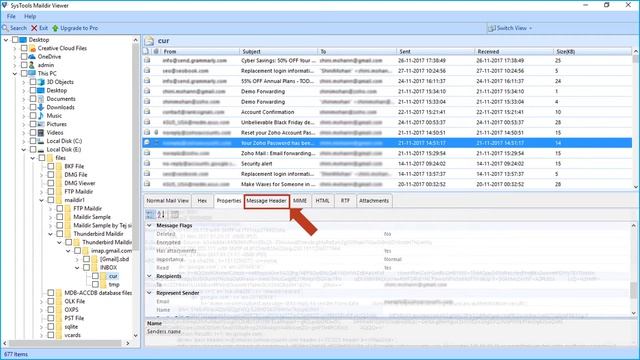Click the Local Disk (C:) drive icon

(x=41, y=141)
